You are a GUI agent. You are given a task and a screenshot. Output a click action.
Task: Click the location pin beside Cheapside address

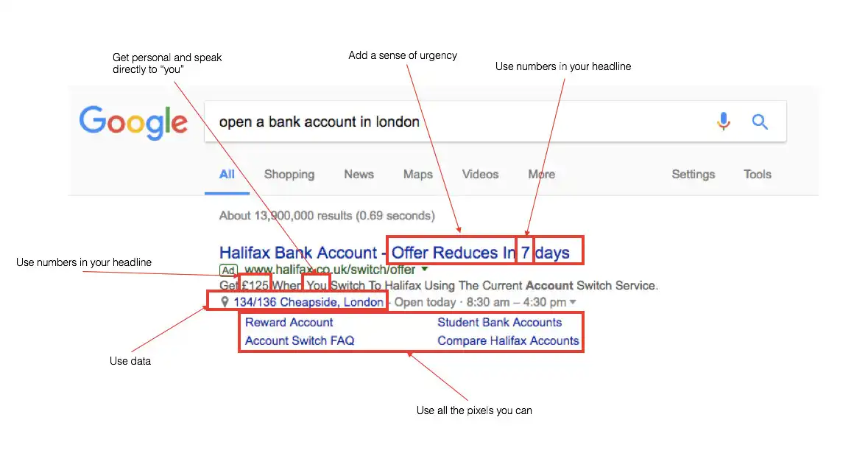coord(225,302)
